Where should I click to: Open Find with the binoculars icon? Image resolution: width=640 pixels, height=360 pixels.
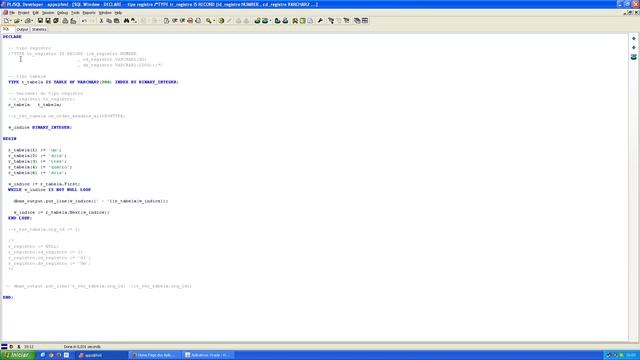(126, 20)
